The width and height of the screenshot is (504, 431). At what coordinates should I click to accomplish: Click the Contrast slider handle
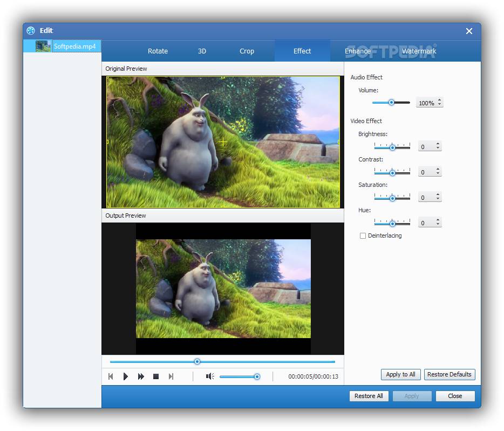392,173
